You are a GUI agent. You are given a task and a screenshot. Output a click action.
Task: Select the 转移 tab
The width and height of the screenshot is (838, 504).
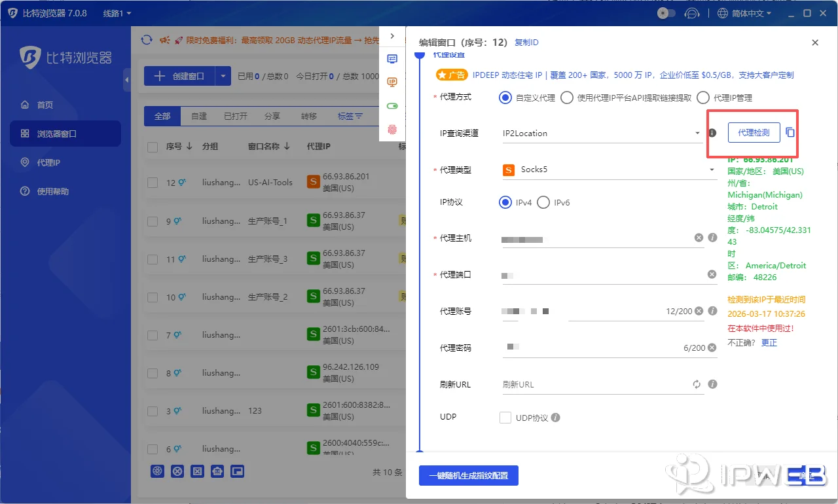308,116
